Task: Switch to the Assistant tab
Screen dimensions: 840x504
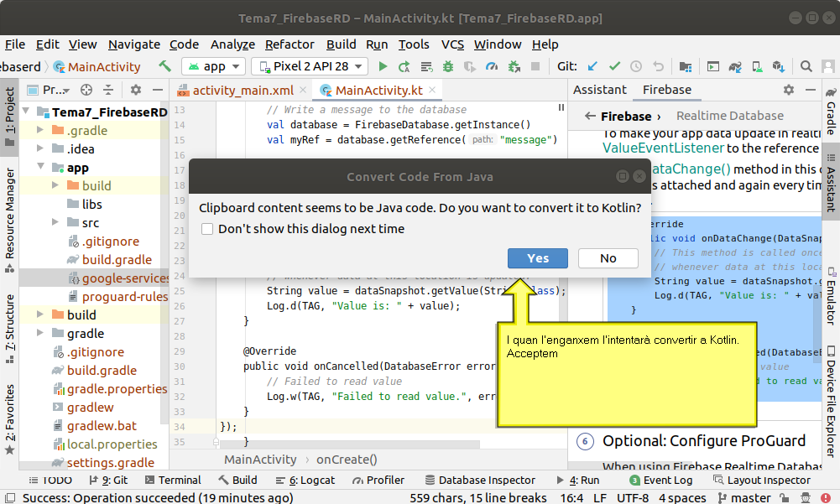Action: coord(599,90)
